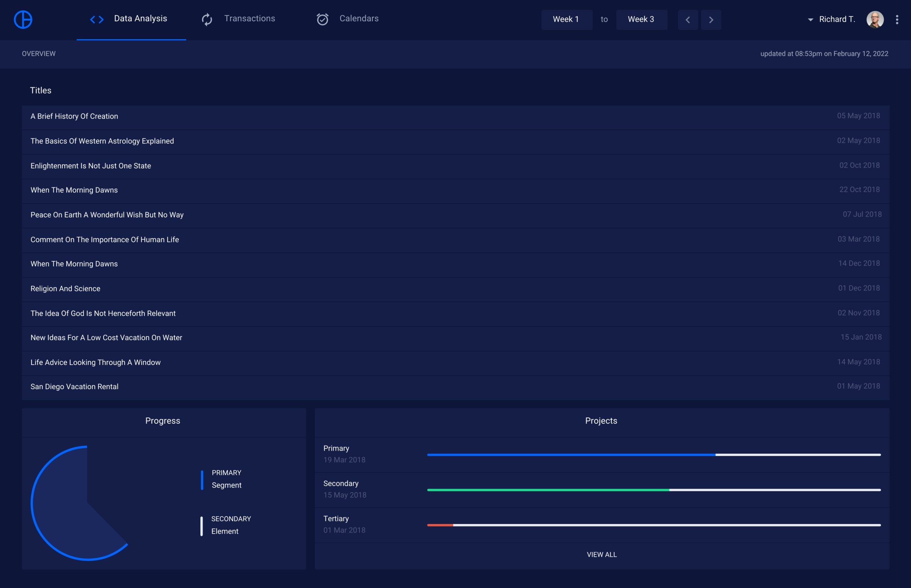Click the Secondary project label
The height and width of the screenshot is (588, 911).
(341, 483)
